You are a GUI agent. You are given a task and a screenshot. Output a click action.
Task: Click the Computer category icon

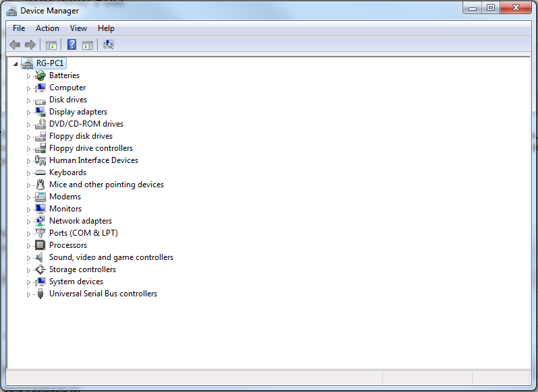(x=40, y=88)
